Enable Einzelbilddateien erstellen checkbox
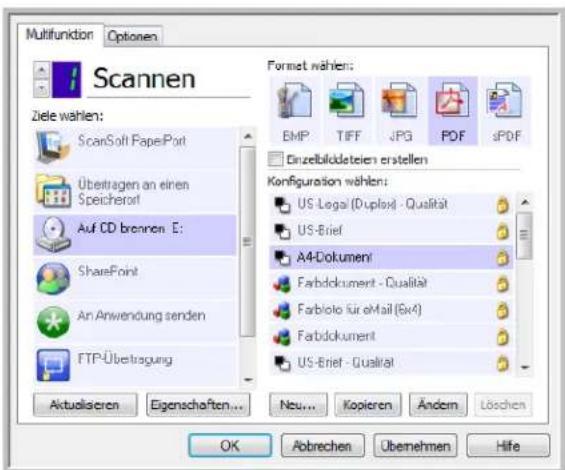 [x=275, y=159]
